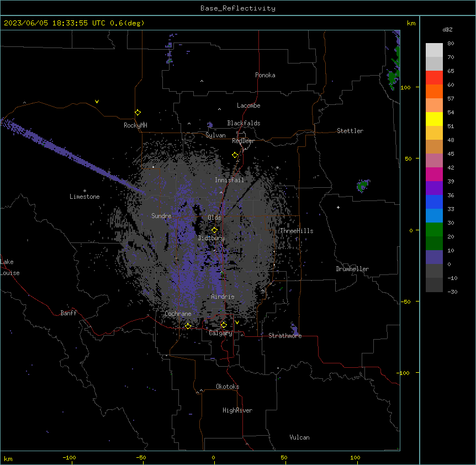Click the km unit label at top right

(411, 23)
